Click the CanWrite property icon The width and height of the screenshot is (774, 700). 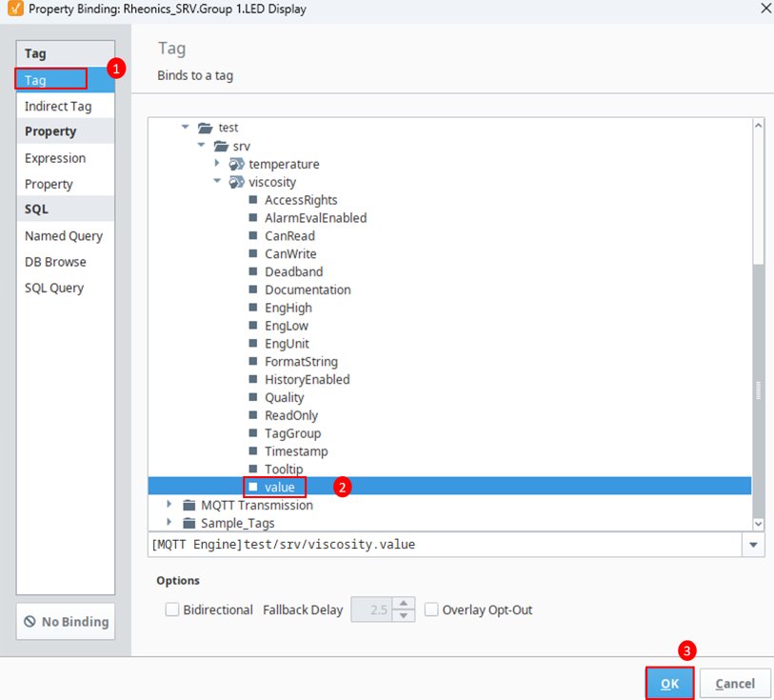[x=253, y=253]
